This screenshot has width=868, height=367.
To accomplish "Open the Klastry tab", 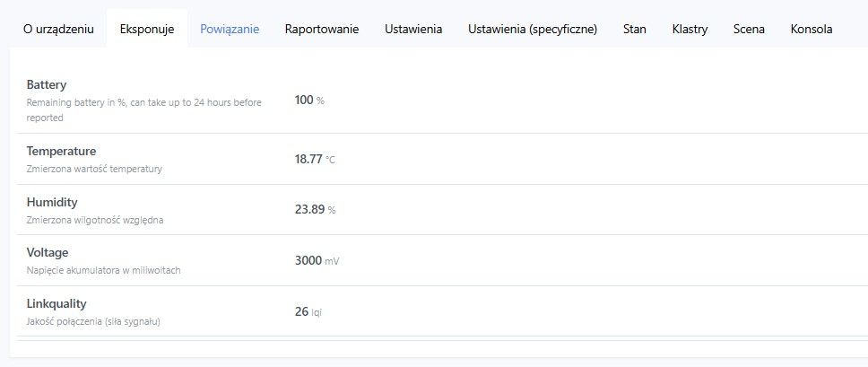I will (x=690, y=29).
